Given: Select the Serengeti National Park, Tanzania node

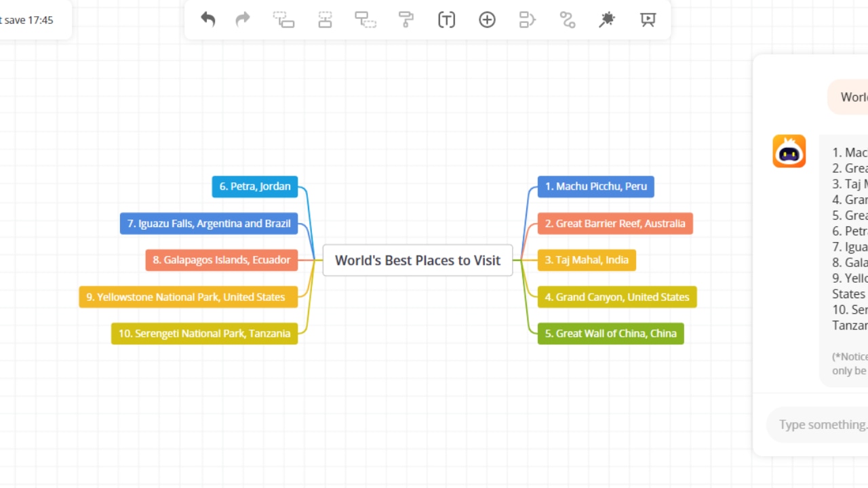Looking at the screenshot, I should (x=204, y=333).
